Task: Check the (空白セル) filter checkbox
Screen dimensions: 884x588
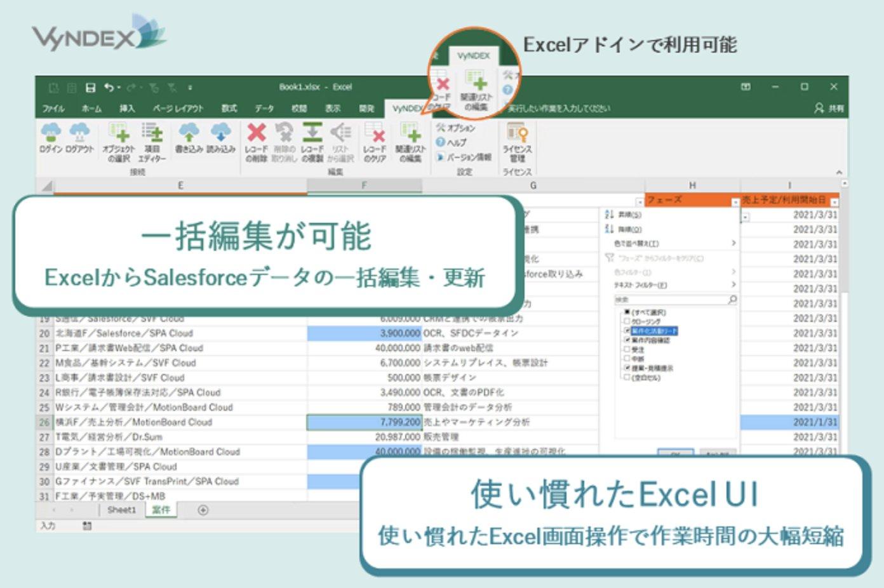Action: pyautogui.click(x=627, y=377)
